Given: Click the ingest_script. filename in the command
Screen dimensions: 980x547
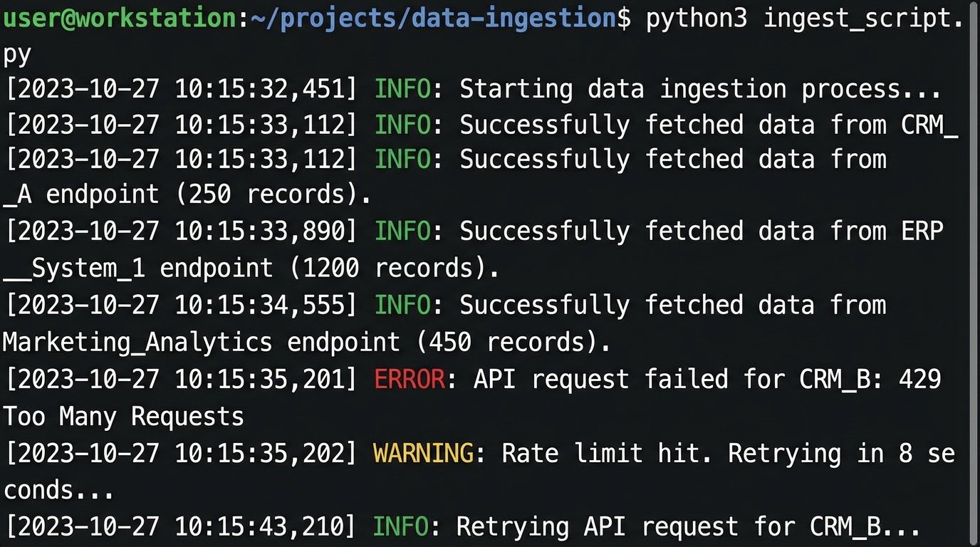Looking at the screenshot, I should pos(862,19).
